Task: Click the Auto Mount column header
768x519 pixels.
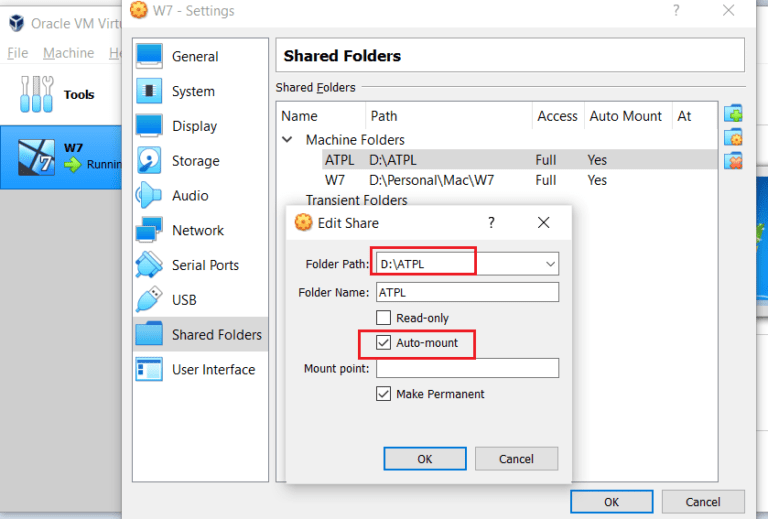Action: click(627, 116)
